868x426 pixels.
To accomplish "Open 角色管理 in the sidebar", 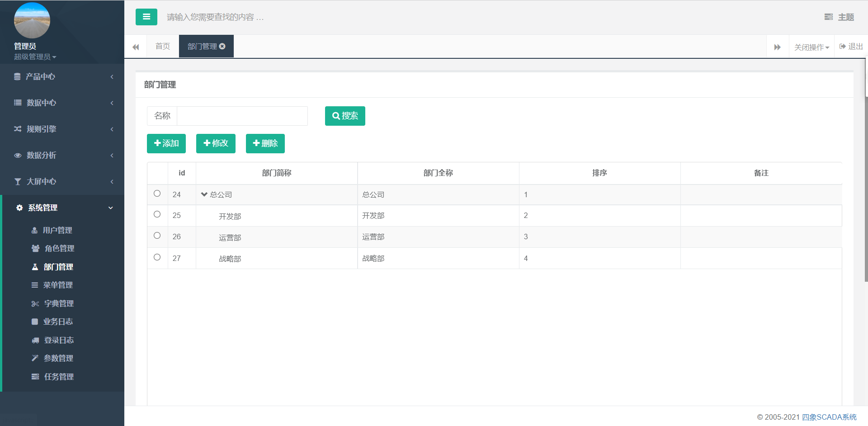I will pos(59,248).
